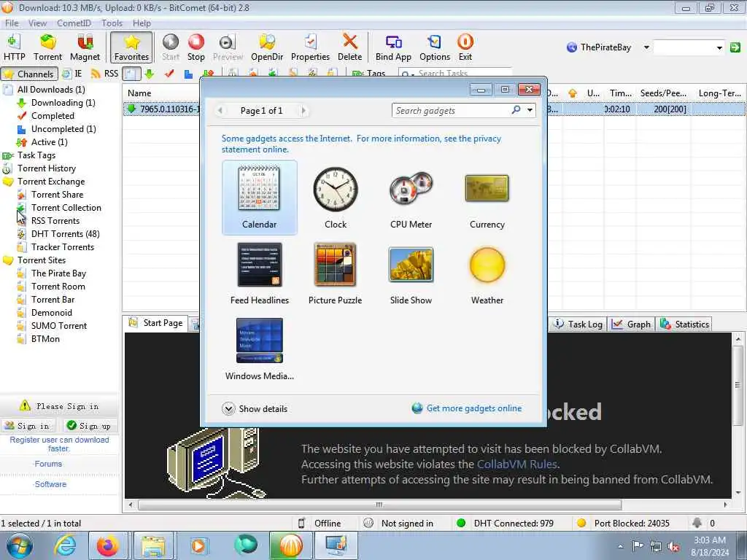Open the download directory with OpenDir
Screen dimensions: 747x560
tap(267, 47)
